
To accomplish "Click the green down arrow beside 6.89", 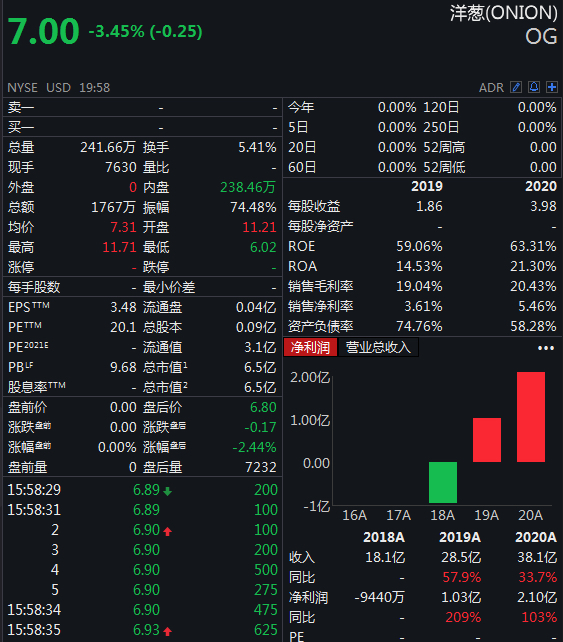I will (x=167, y=491).
